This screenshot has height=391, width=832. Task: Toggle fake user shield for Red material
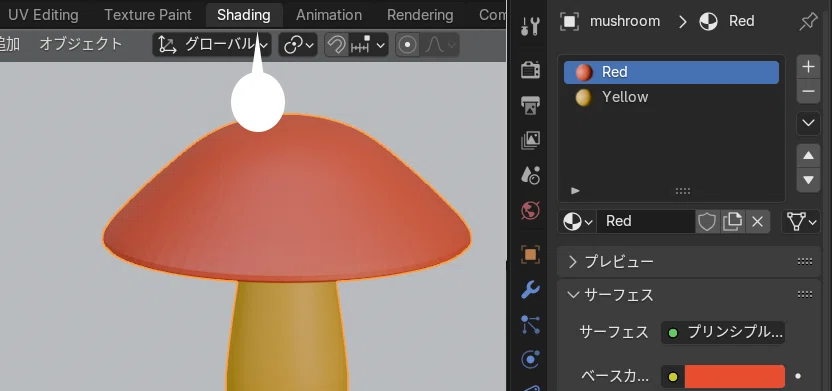pyautogui.click(x=707, y=221)
